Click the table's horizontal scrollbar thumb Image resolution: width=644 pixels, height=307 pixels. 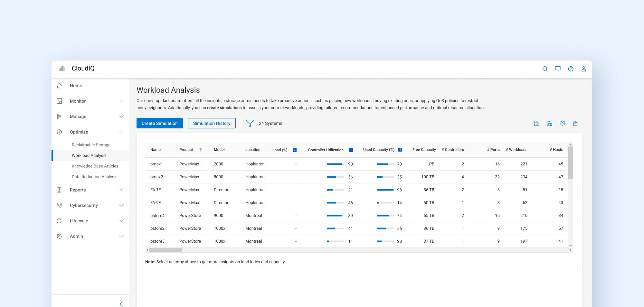point(166,250)
